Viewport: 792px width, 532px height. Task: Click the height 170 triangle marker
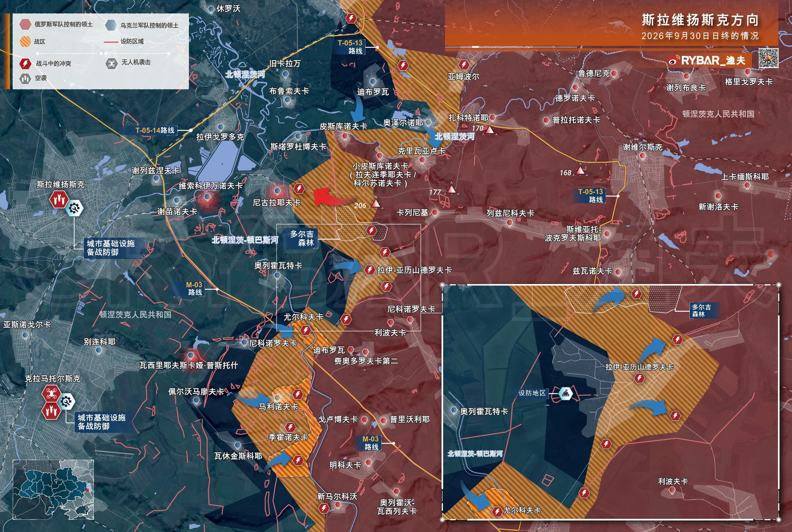click(x=489, y=130)
